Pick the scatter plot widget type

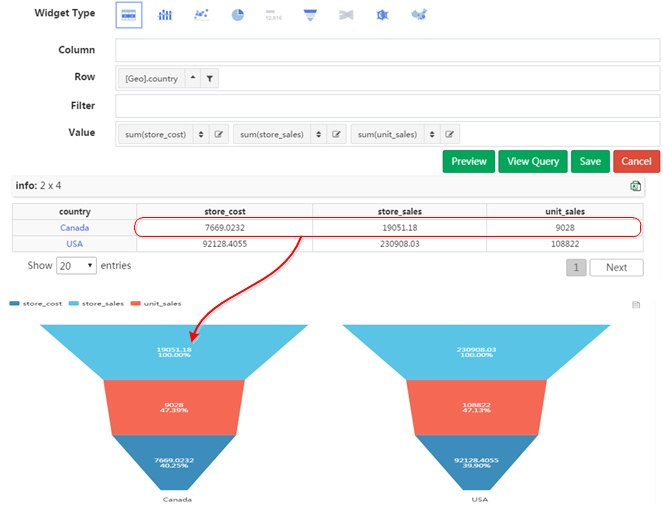pos(201,15)
